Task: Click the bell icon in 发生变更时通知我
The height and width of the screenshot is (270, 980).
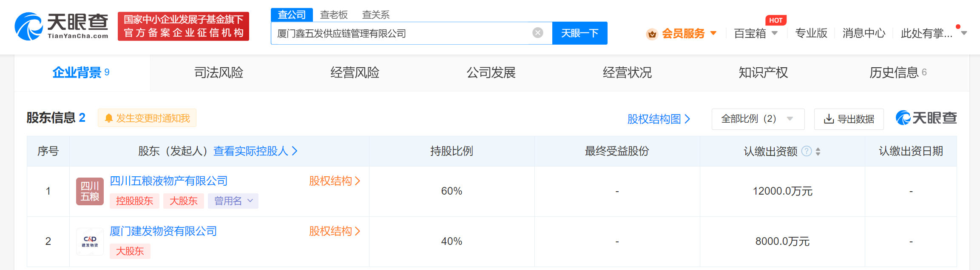Action: click(x=109, y=118)
